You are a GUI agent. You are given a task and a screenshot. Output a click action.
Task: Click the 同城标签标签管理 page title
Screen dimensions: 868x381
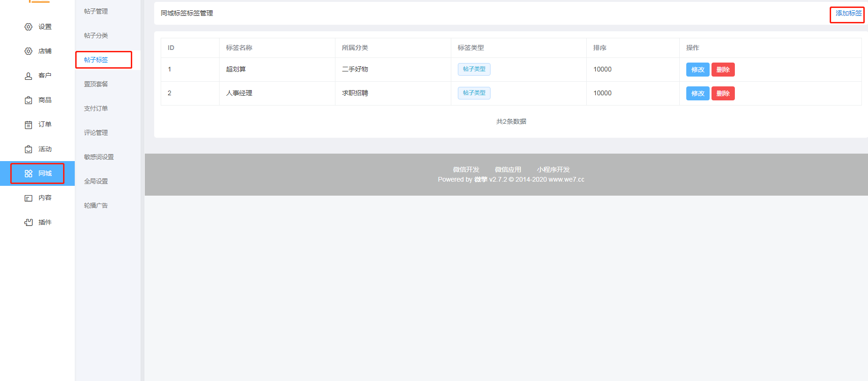pyautogui.click(x=187, y=13)
